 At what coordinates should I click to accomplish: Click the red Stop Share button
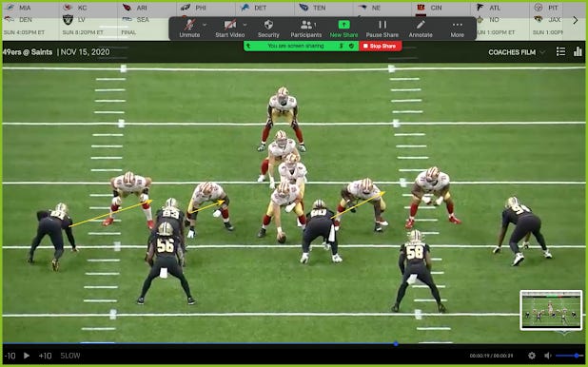tap(381, 46)
